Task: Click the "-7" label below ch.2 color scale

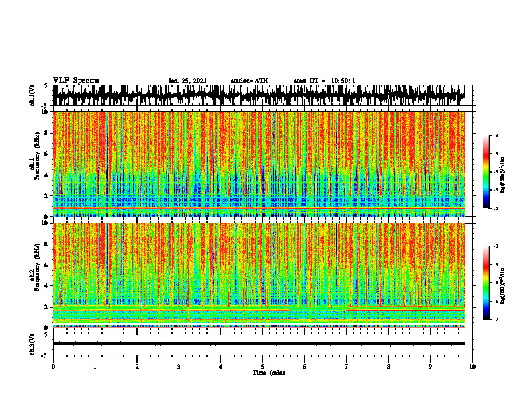Action: tap(495, 319)
